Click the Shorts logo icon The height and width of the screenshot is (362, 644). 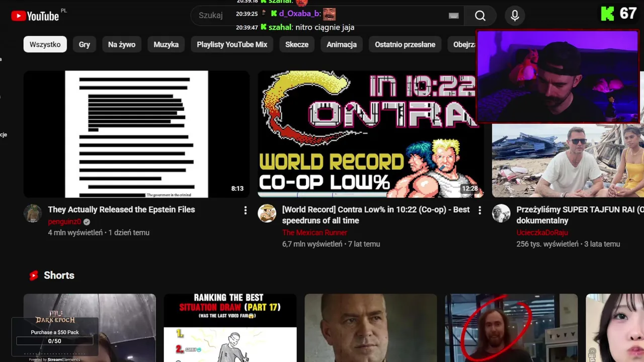click(34, 276)
